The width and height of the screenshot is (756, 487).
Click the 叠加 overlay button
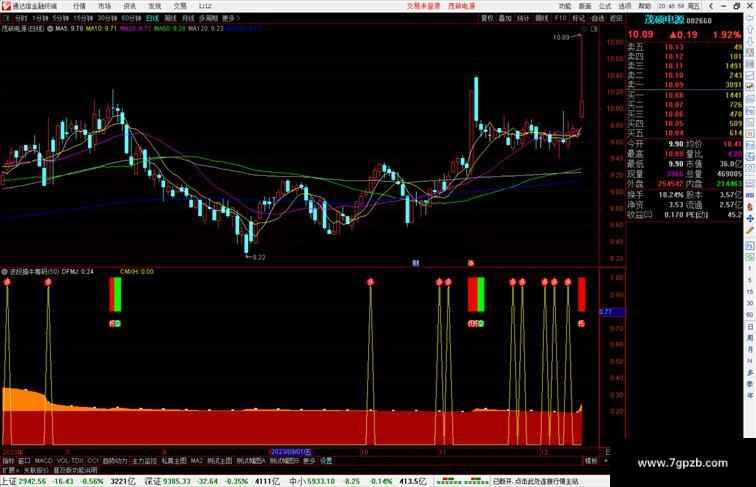[505, 18]
